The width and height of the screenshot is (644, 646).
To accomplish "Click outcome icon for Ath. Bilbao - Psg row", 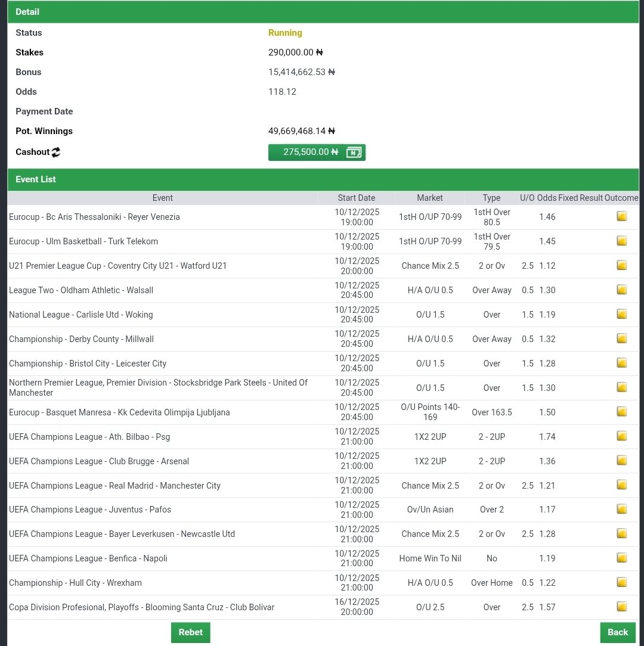I will point(622,436).
